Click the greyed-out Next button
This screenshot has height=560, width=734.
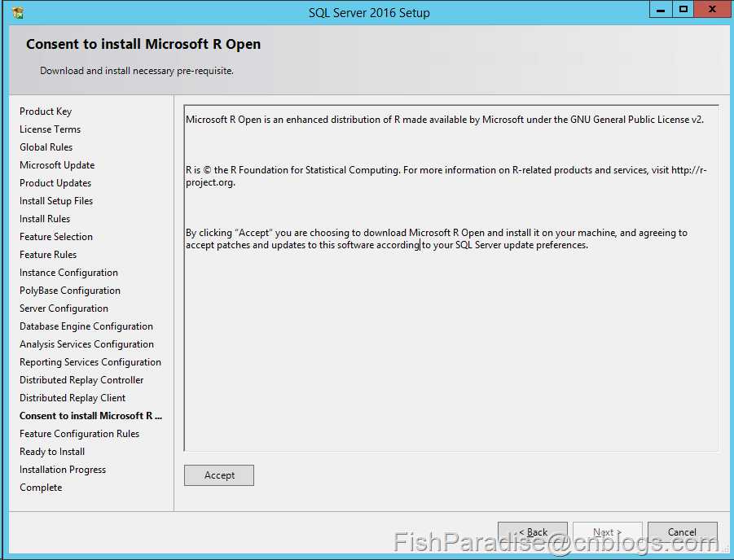point(608,532)
